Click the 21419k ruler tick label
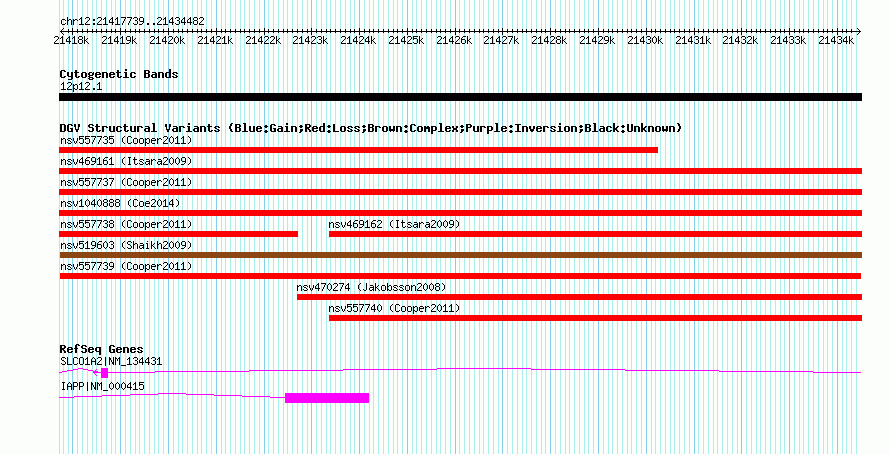Screen dimensions: 890x454 tap(119, 41)
